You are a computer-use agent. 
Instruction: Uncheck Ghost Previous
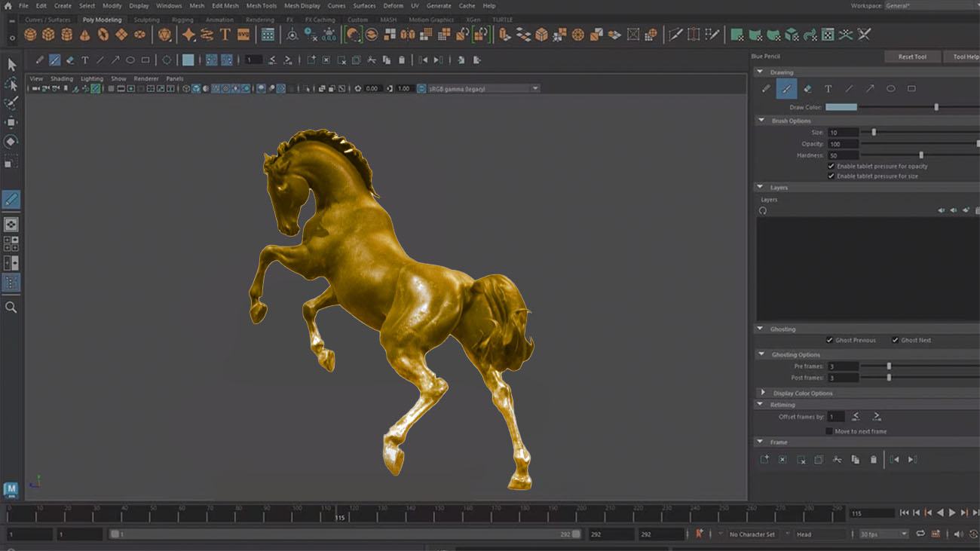pyautogui.click(x=831, y=340)
